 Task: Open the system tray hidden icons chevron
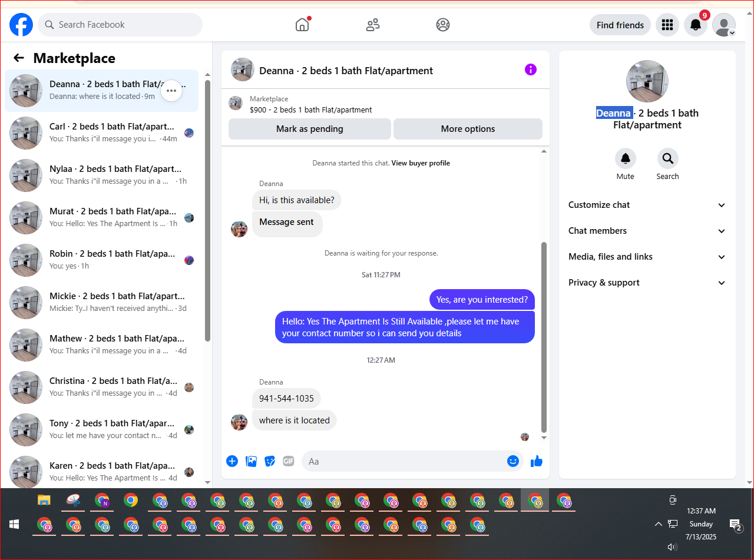[659, 524]
